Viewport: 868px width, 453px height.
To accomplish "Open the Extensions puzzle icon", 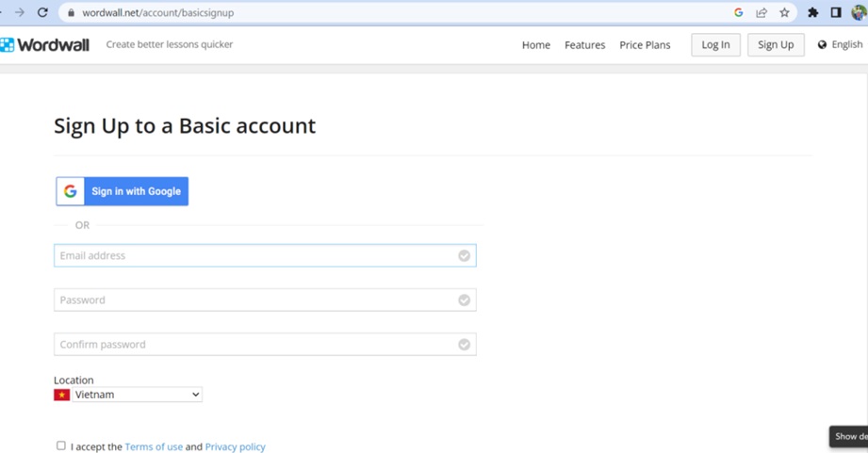I will (x=812, y=12).
